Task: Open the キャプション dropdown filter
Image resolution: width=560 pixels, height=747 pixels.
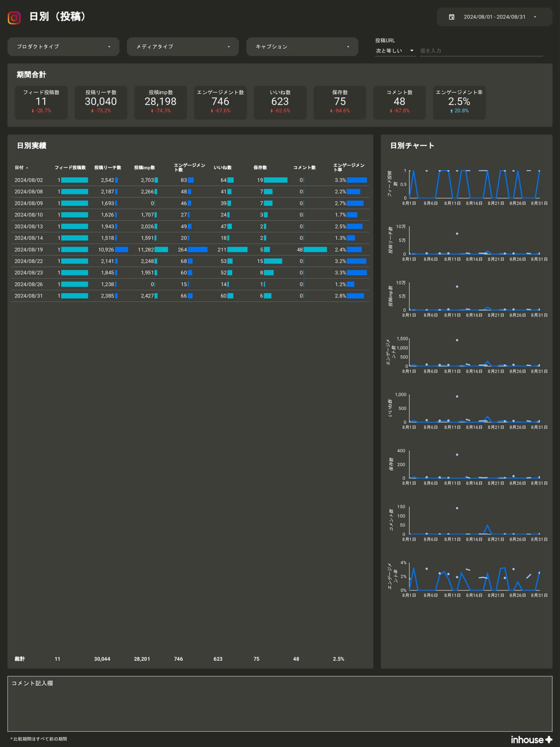Action: pos(302,47)
